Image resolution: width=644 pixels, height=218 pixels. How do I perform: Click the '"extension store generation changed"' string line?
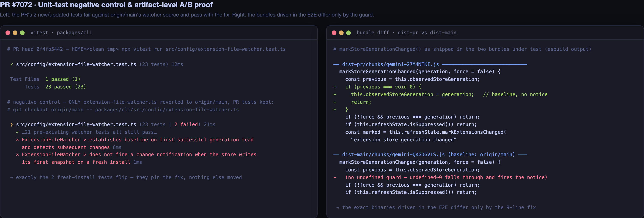[x=404, y=140]
